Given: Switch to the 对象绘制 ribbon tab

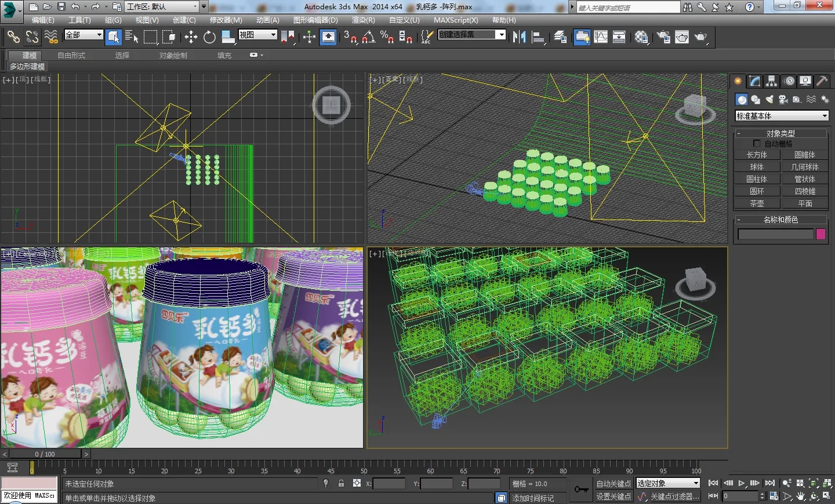Looking at the screenshot, I should (x=173, y=56).
